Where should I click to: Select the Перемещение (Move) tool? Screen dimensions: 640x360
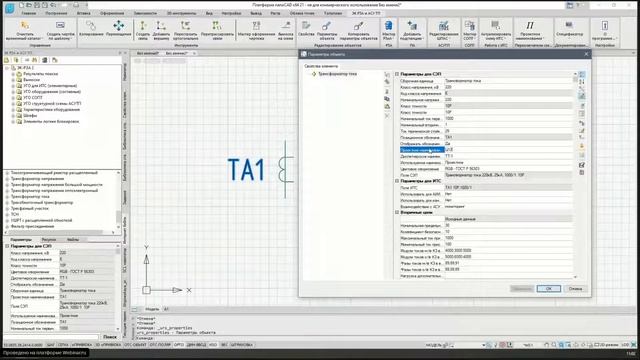coord(119,29)
